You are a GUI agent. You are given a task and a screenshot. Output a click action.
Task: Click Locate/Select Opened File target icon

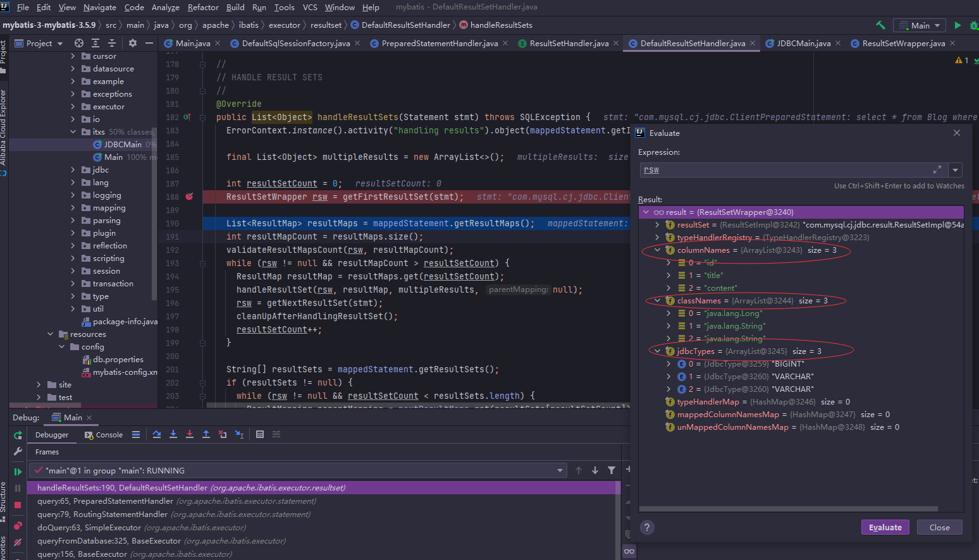pyautogui.click(x=79, y=43)
